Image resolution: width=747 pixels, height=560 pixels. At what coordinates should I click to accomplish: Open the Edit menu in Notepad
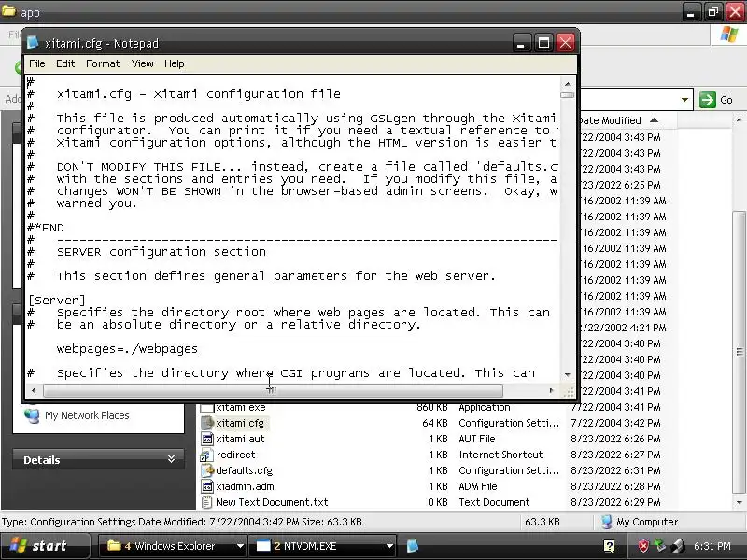pyautogui.click(x=65, y=63)
